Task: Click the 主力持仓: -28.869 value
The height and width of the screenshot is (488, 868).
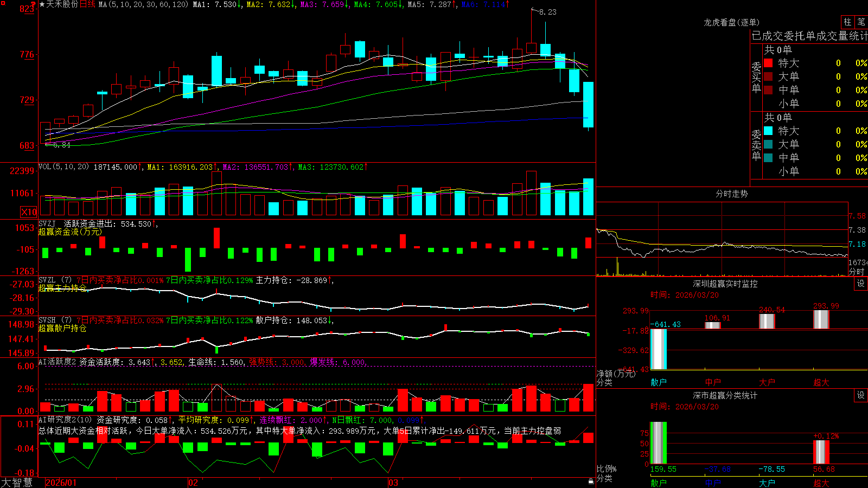Action: (295, 280)
